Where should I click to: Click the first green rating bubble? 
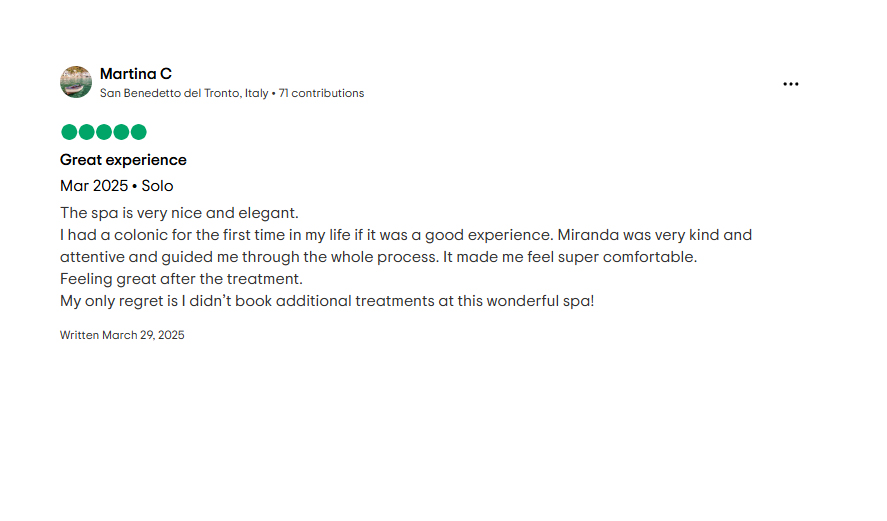(69, 132)
